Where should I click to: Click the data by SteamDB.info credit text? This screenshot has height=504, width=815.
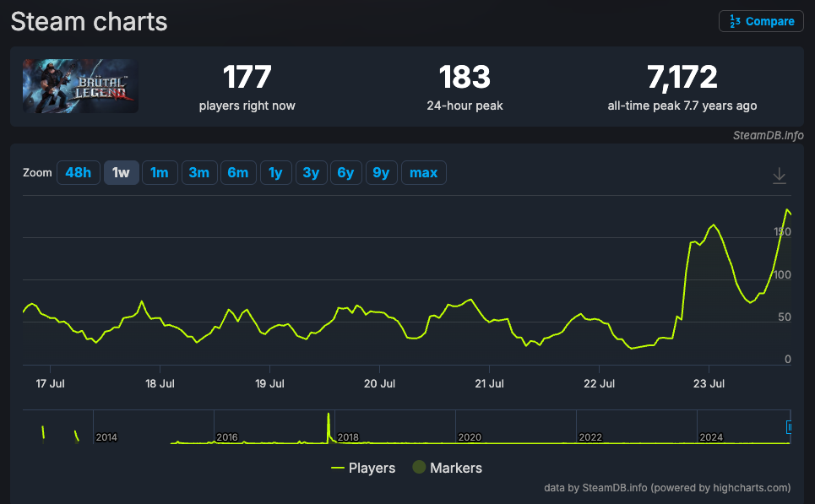click(667, 488)
